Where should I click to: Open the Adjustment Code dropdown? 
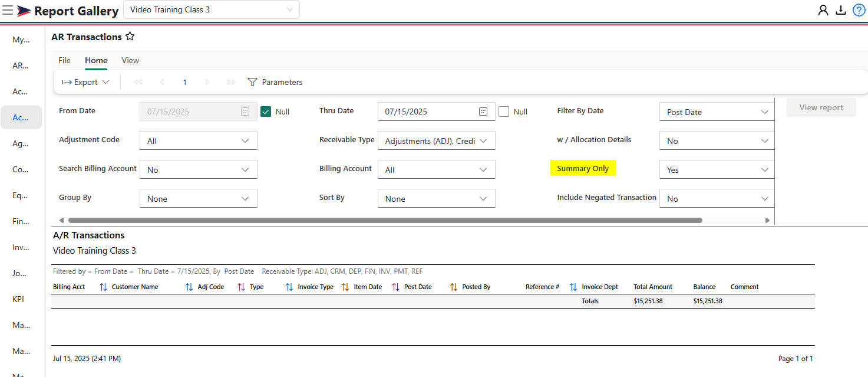(199, 141)
